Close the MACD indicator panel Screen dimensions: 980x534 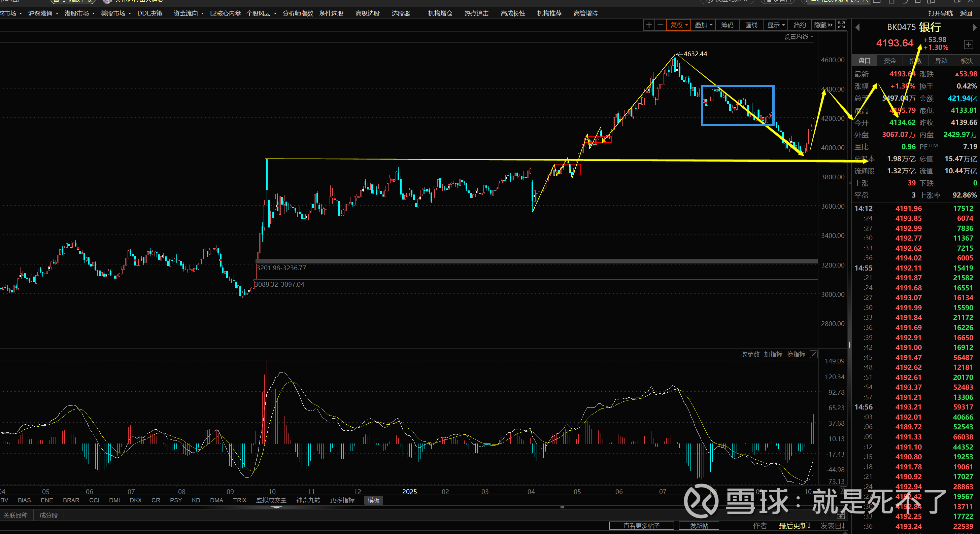pos(813,354)
